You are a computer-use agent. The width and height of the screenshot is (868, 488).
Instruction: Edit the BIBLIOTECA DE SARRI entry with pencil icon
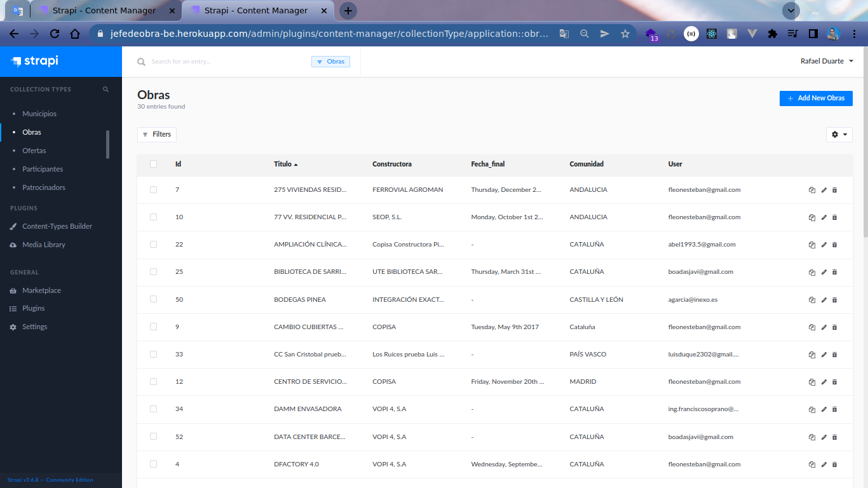(x=824, y=272)
